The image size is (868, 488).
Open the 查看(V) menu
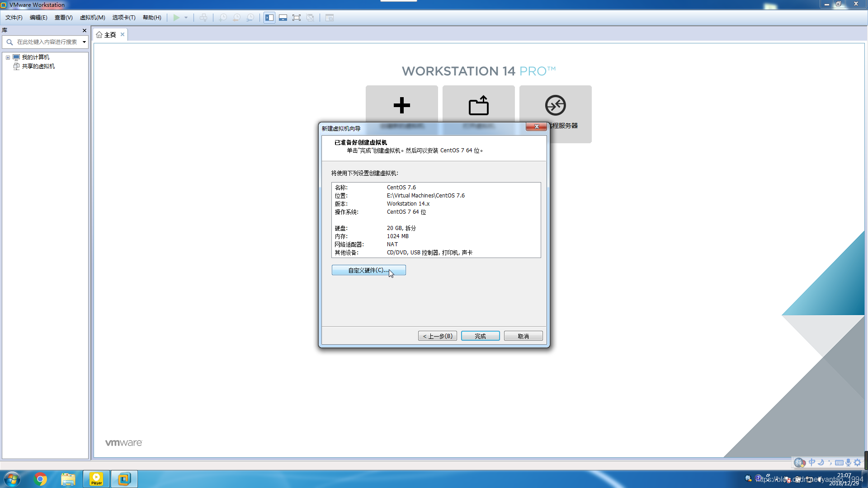(64, 18)
